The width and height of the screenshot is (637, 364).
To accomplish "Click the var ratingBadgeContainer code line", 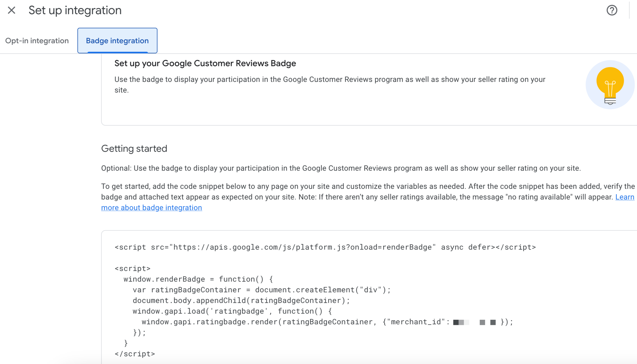I will coord(261,290).
